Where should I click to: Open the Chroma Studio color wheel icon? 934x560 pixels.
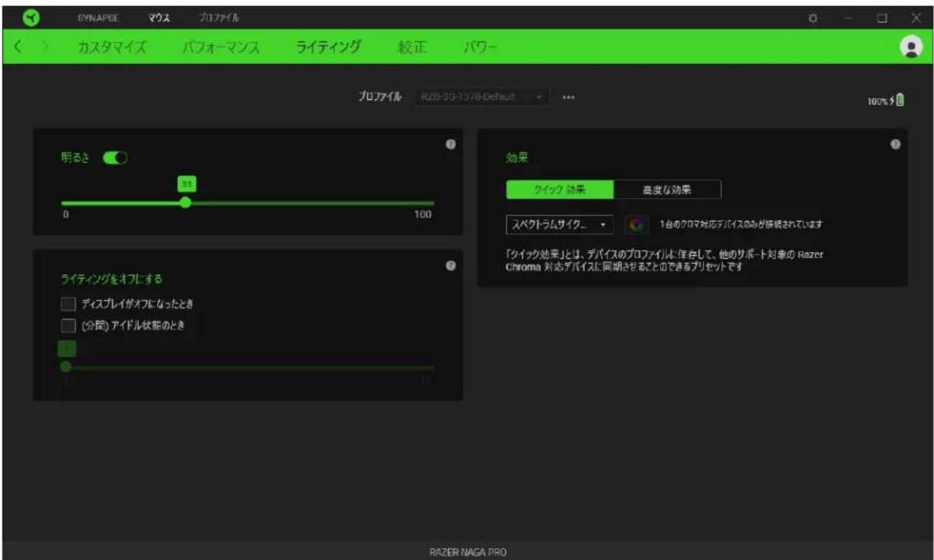(635, 223)
